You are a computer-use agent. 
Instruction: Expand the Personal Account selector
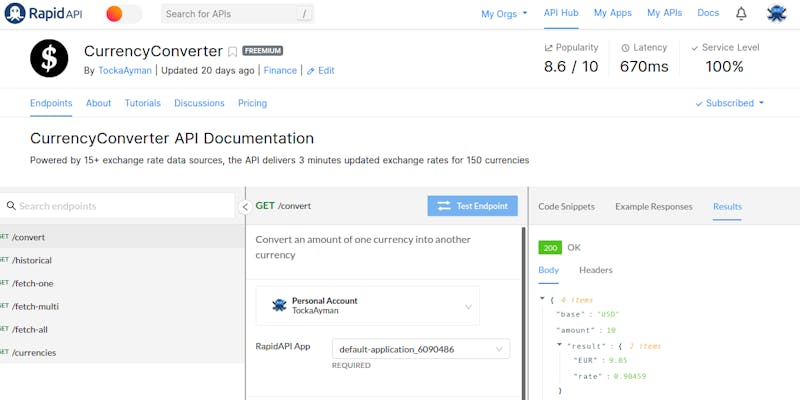point(367,306)
